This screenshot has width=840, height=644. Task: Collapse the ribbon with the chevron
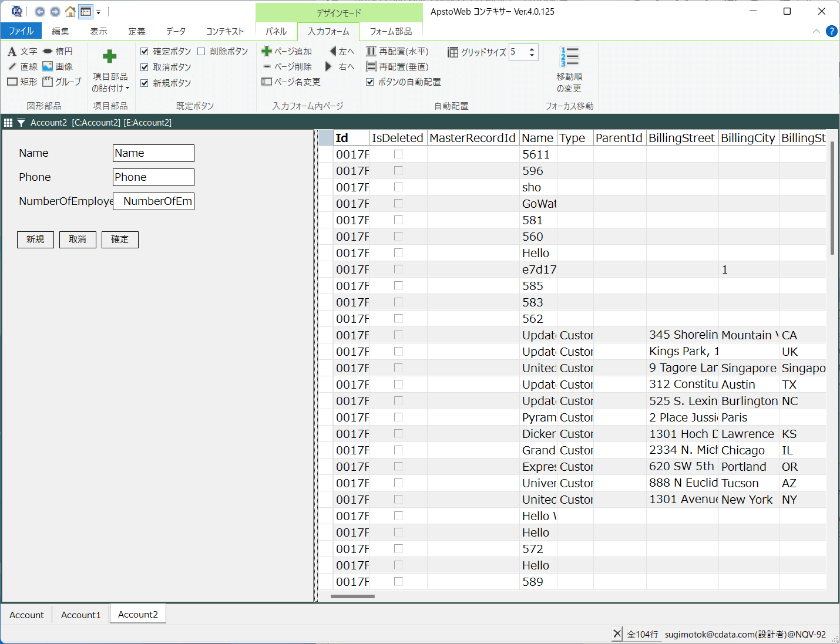pos(816,31)
